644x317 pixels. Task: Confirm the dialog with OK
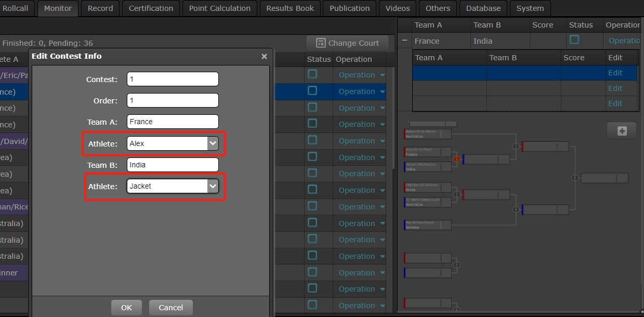(126, 308)
